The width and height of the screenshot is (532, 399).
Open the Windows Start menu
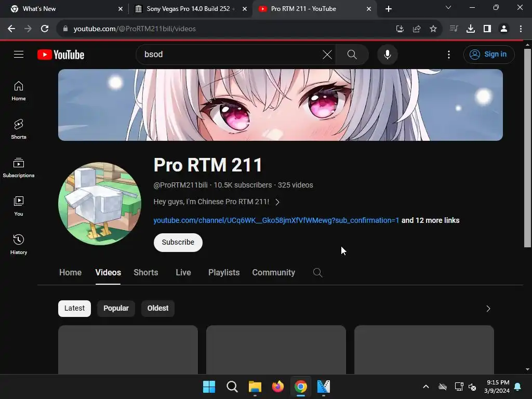coord(209,387)
